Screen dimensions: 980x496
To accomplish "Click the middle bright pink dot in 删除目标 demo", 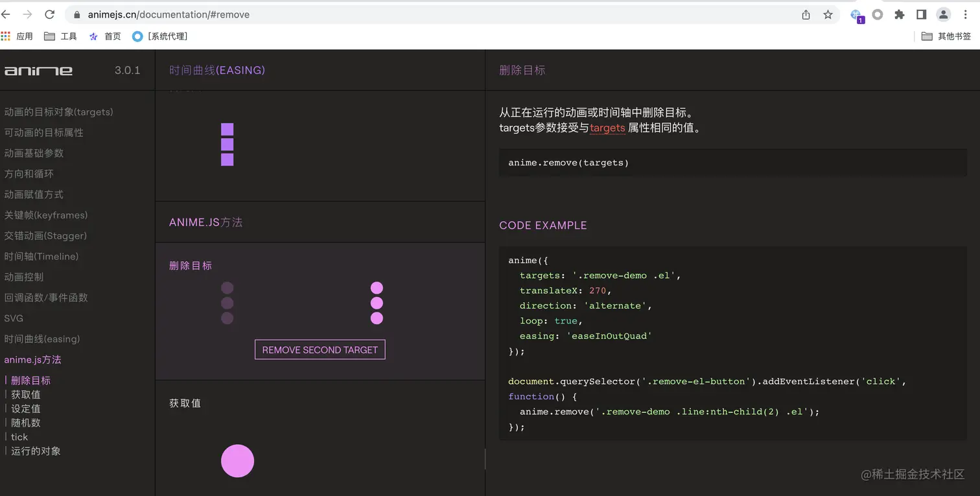I will (x=377, y=303).
